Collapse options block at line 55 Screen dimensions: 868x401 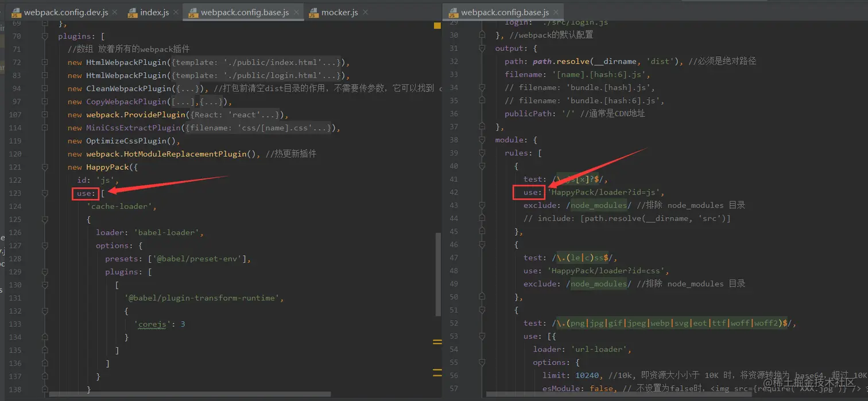click(x=482, y=363)
